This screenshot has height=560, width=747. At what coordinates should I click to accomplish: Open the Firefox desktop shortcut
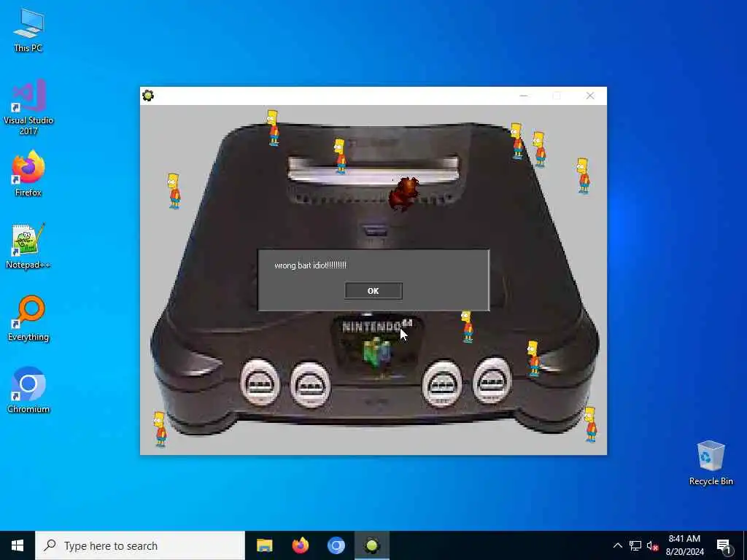click(x=28, y=174)
